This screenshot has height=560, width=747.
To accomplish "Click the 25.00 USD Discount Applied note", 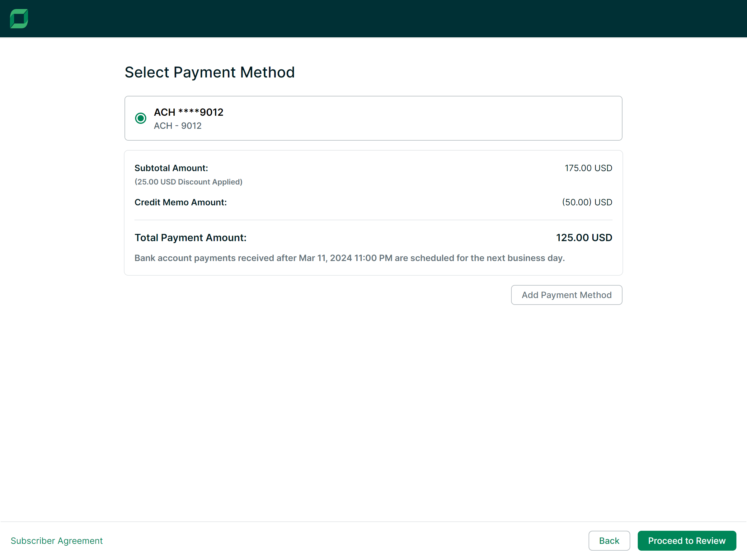I will [188, 182].
